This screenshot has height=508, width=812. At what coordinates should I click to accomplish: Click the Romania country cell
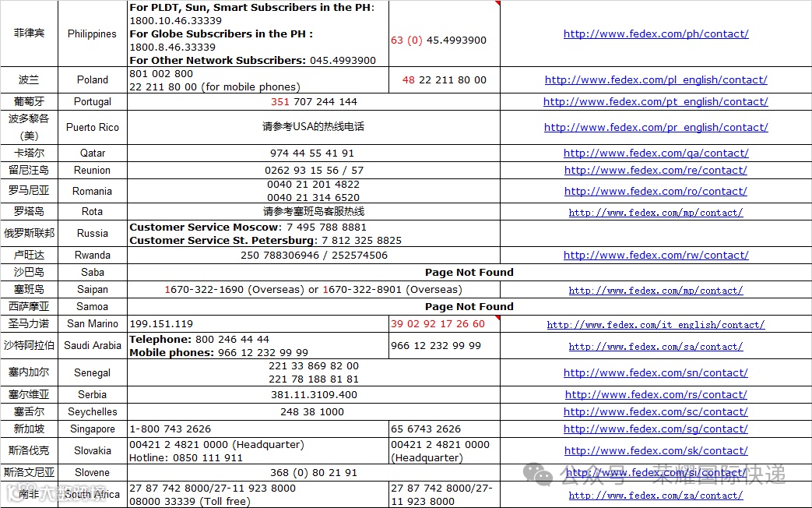(92, 191)
